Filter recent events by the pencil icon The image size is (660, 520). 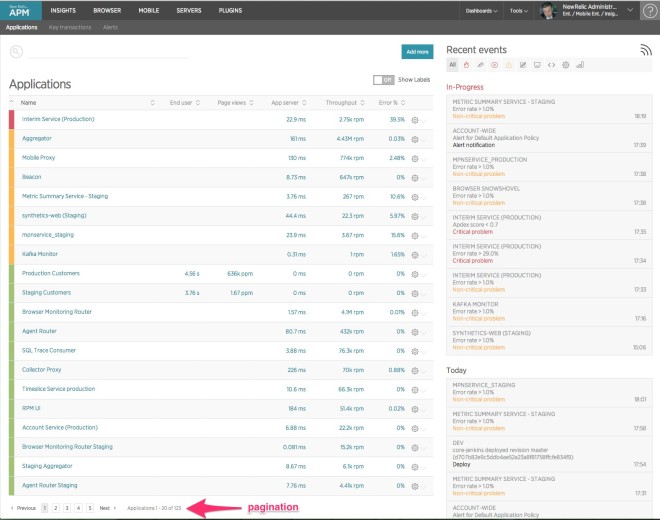pyautogui.click(x=481, y=65)
